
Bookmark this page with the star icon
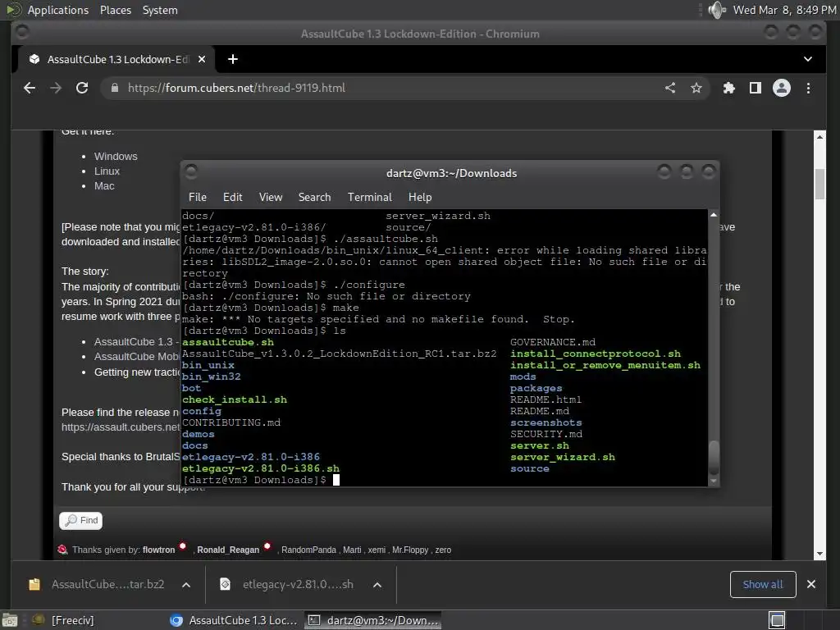[x=696, y=88]
